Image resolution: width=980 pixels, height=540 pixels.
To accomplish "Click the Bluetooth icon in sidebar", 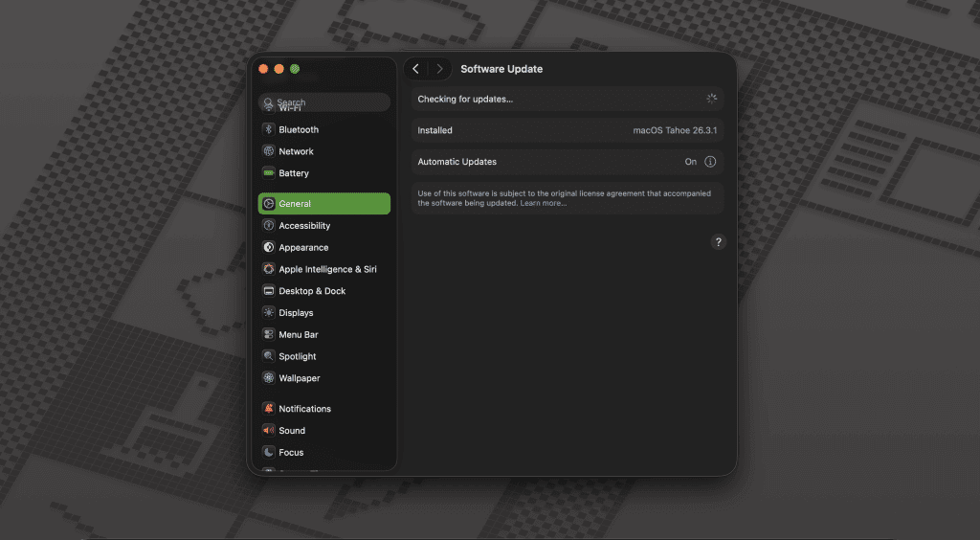I will (x=269, y=129).
